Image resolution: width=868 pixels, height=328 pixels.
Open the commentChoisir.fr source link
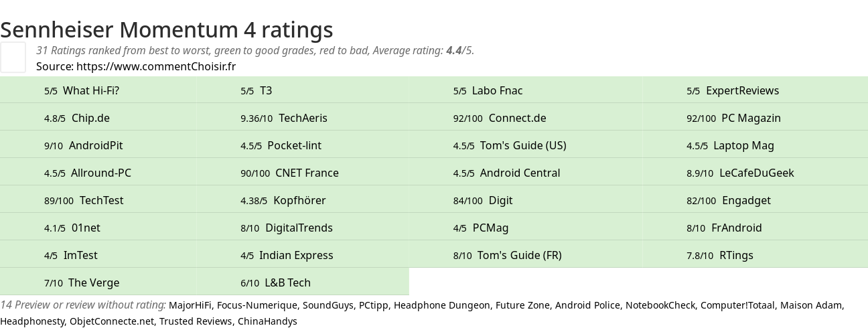(x=155, y=66)
